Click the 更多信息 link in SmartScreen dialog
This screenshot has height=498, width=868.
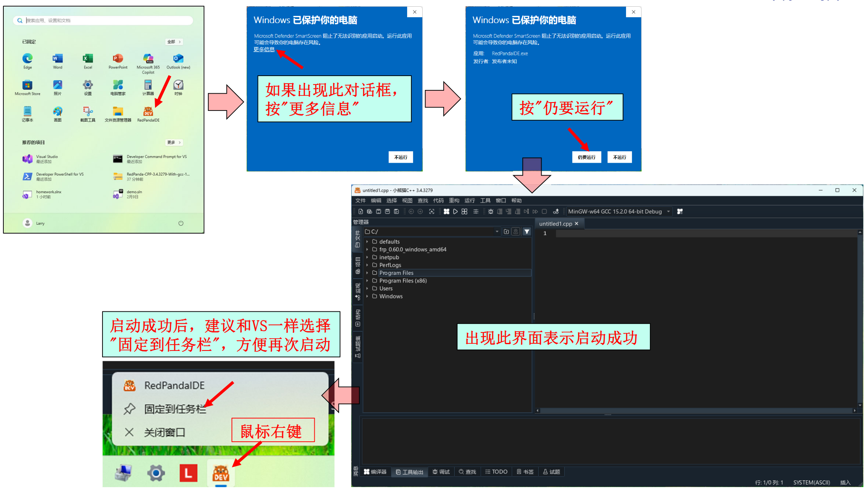[x=264, y=50]
